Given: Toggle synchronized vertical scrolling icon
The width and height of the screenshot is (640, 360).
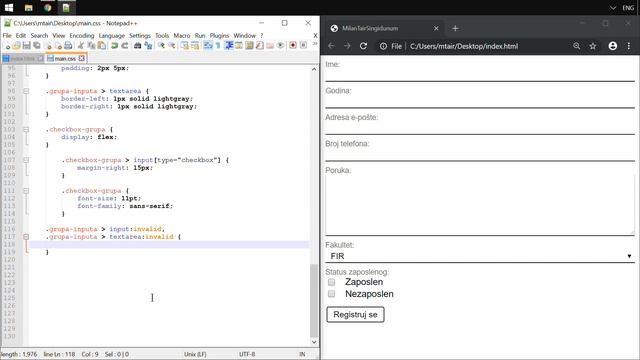Looking at the screenshot, I should click(x=185, y=45).
